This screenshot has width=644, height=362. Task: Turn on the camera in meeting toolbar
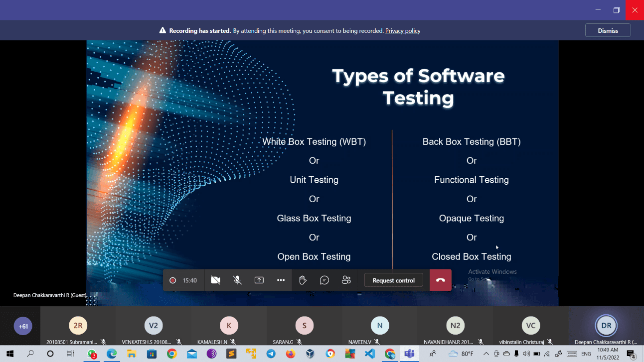(x=215, y=280)
